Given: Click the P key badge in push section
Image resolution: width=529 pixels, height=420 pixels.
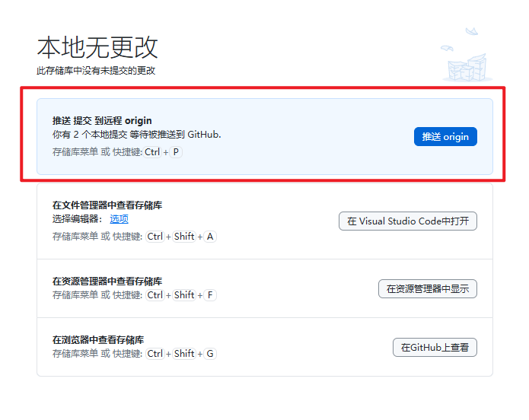Looking at the screenshot, I should click(176, 152).
